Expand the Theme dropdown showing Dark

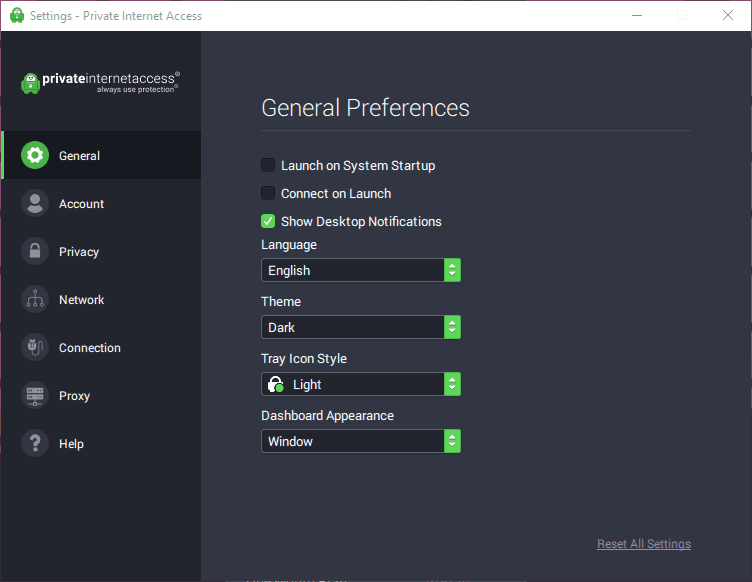click(361, 327)
